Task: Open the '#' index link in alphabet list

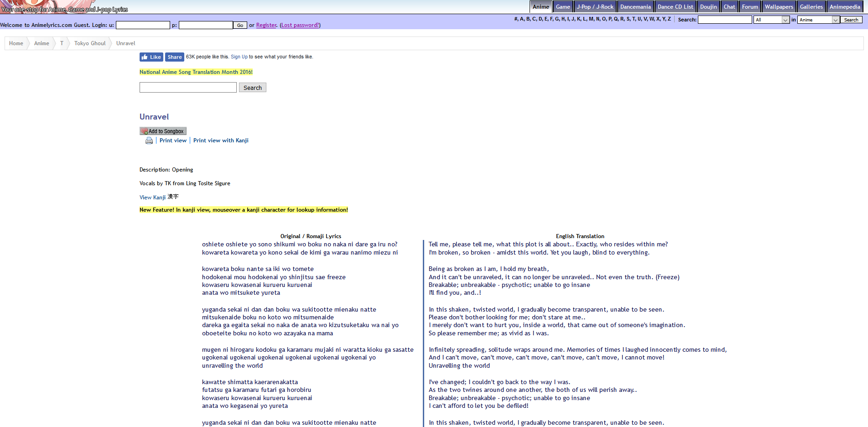Action: pos(516,19)
